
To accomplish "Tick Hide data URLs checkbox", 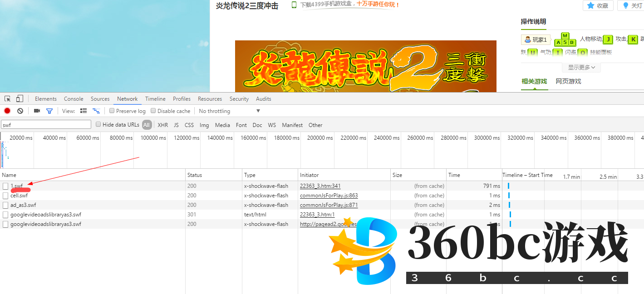I will tap(98, 125).
